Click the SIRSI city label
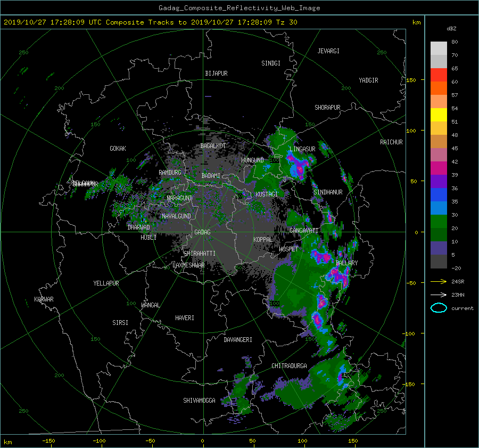This screenshot has width=479, height=448. [x=120, y=323]
